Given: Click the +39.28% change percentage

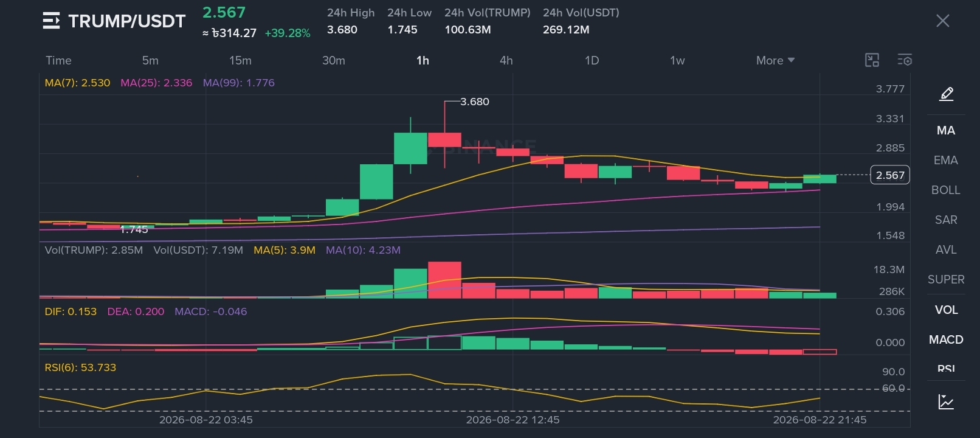Looking at the screenshot, I should (x=288, y=33).
